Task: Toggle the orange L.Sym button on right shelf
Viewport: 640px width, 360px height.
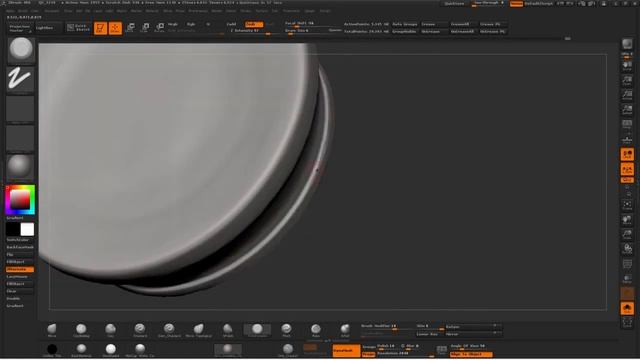Action: pyautogui.click(x=627, y=169)
